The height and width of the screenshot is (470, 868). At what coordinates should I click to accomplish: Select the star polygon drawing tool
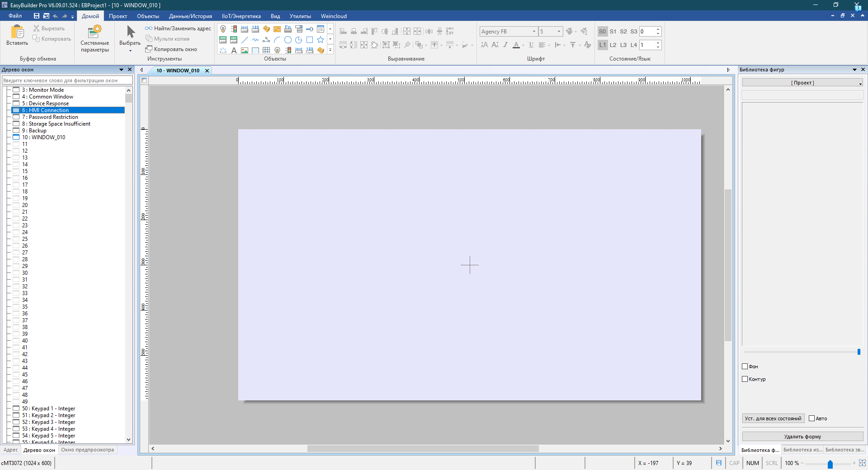coord(321,40)
